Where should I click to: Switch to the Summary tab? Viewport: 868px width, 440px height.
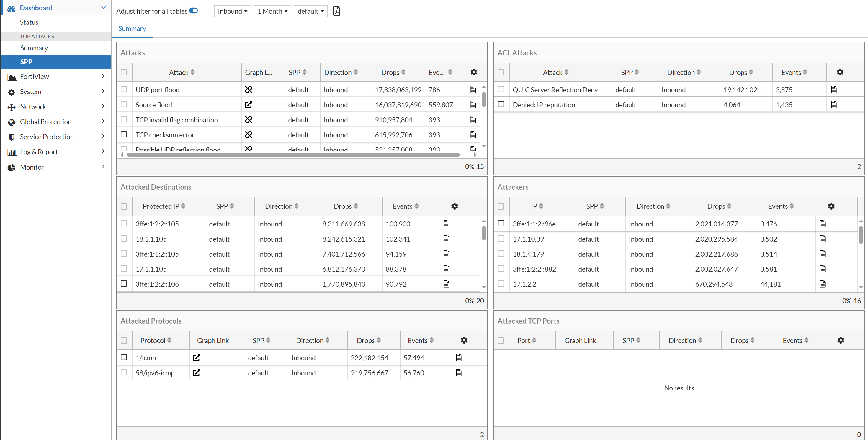point(132,29)
